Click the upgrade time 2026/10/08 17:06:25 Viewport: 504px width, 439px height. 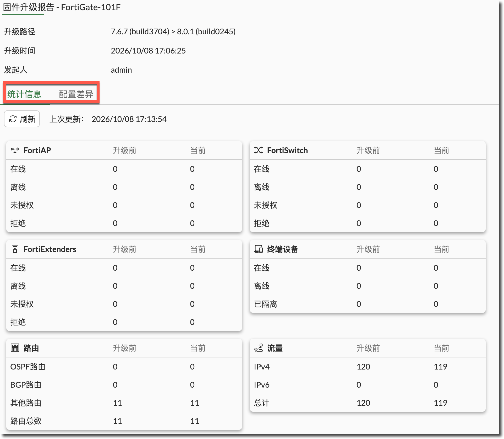click(x=148, y=51)
